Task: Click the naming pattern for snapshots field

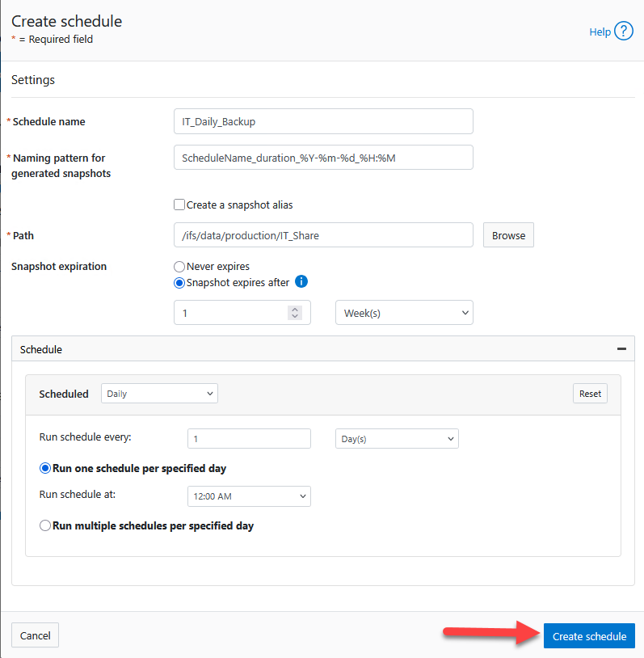Action: (323, 157)
